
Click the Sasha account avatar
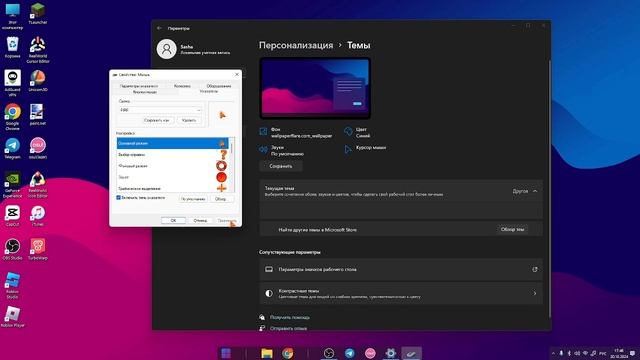[x=167, y=49]
